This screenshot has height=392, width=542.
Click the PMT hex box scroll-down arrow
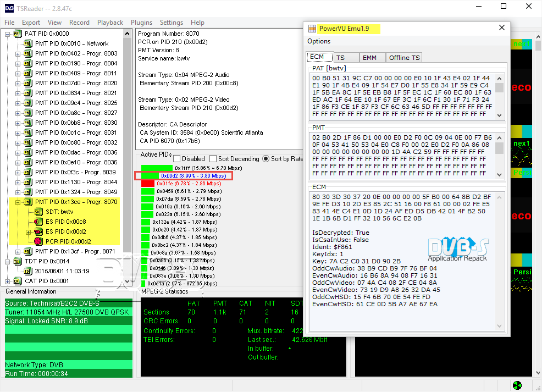click(x=499, y=175)
